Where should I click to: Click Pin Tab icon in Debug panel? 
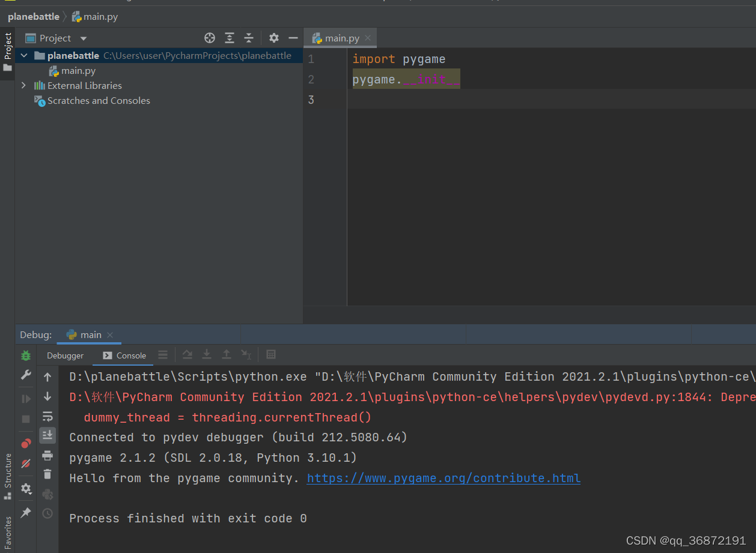click(26, 513)
